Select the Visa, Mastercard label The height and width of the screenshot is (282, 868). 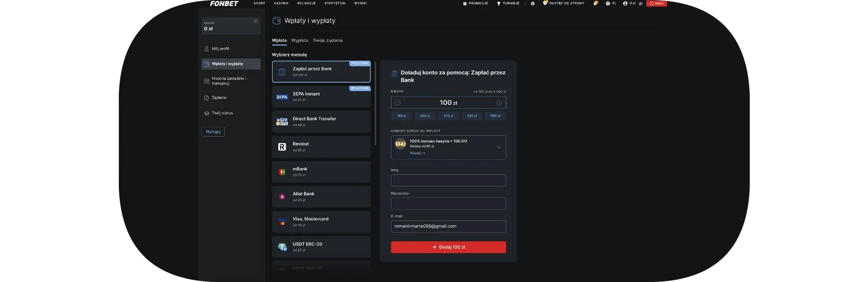[311, 219]
